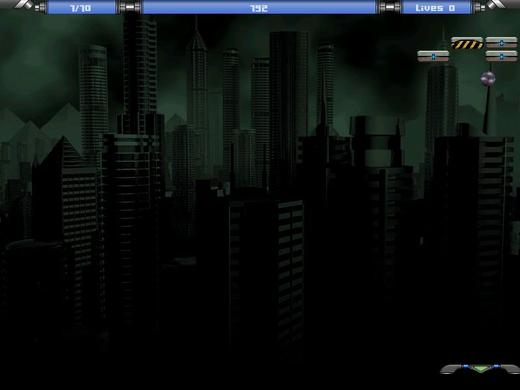Image resolution: width=520 pixels, height=390 pixels.
Task: Click the silver brick right of hazard brick
Action: [x=501, y=43]
